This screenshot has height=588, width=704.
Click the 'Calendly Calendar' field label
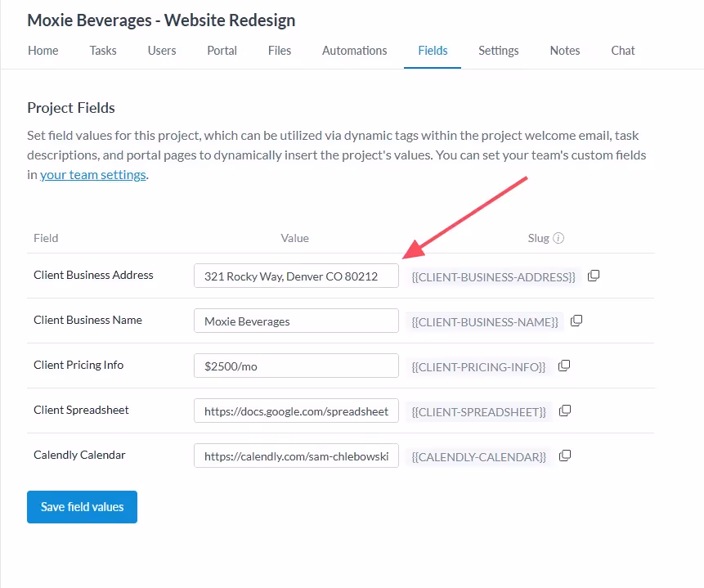pyautogui.click(x=79, y=455)
